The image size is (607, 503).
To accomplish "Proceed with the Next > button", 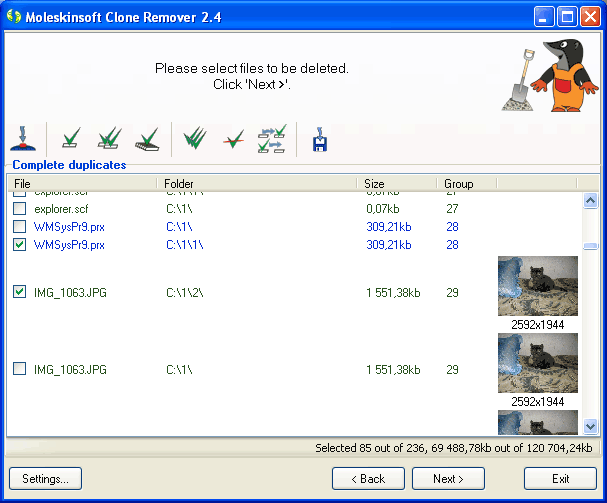I will click(x=448, y=479).
